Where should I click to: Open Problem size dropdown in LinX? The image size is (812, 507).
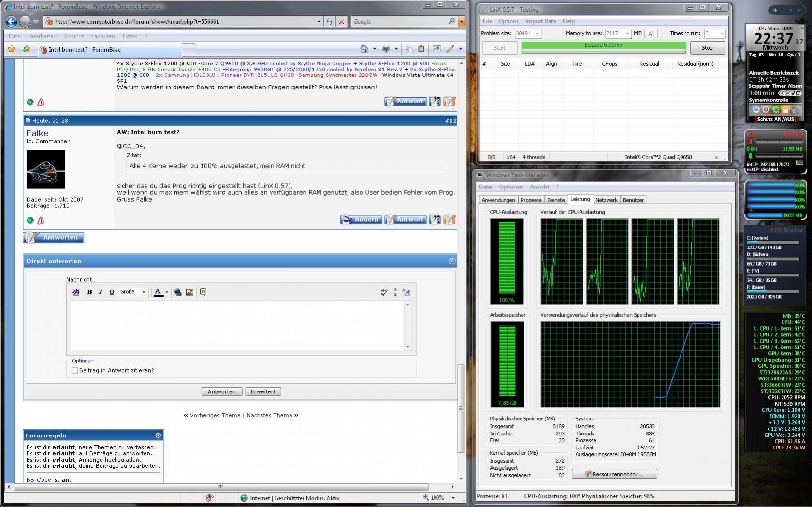pos(537,33)
